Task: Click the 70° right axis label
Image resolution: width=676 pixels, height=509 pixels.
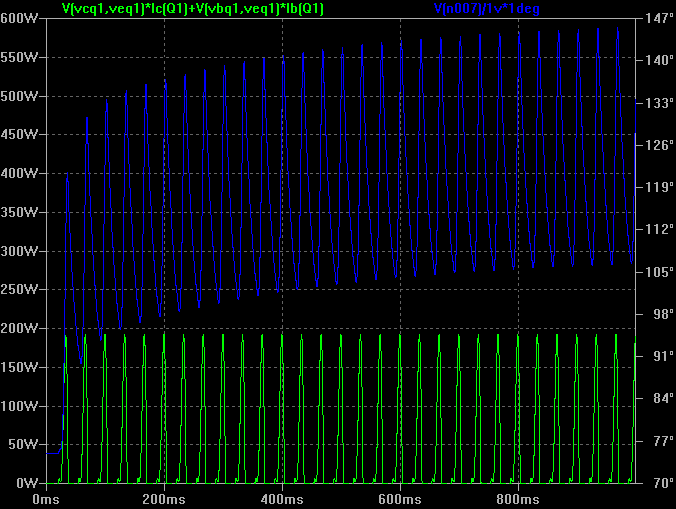Action: tap(663, 483)
